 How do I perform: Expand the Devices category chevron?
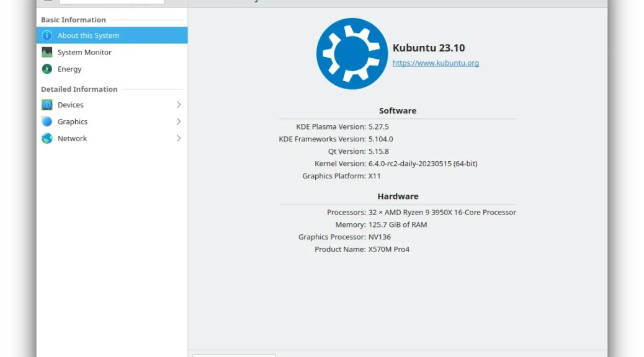click(x=179, y=105)
